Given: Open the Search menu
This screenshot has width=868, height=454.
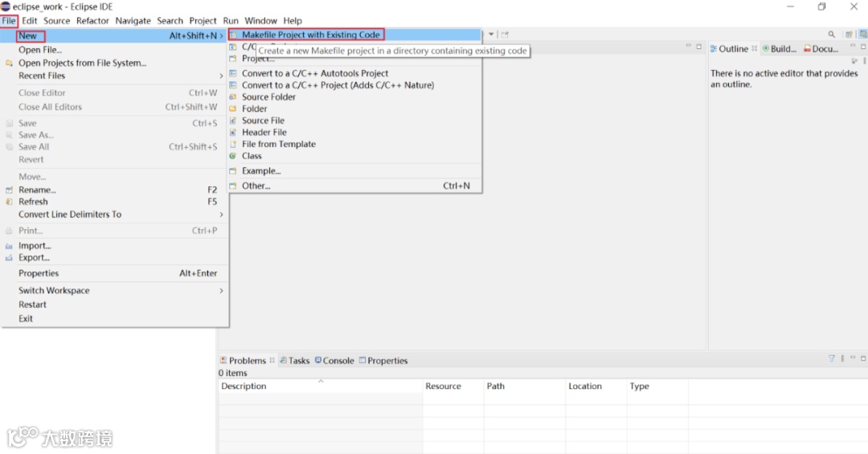Looking at the screenshot, I should 170,21.
